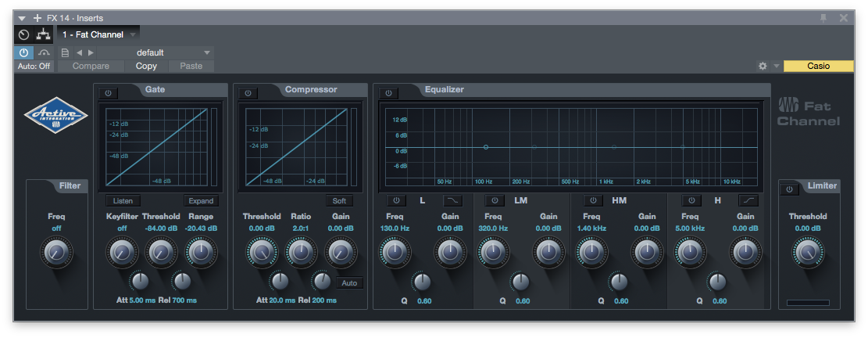This screenshot has height=338, width=868.
Task: Click the preset file icon
Action: click(66, 52)
